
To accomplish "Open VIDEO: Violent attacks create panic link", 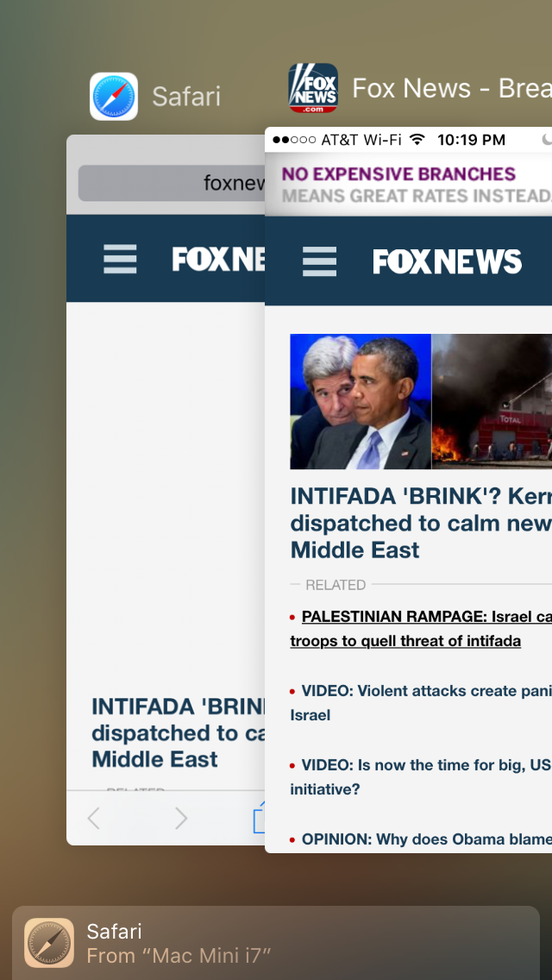I will [x=421, y=702].
